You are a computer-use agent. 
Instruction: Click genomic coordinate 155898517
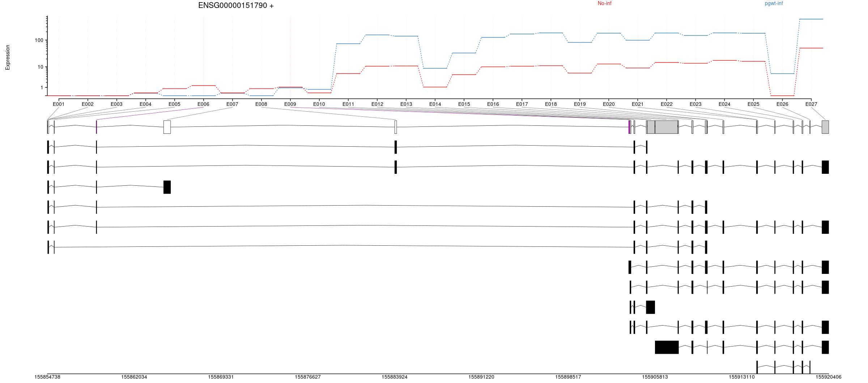coord(568,377)
